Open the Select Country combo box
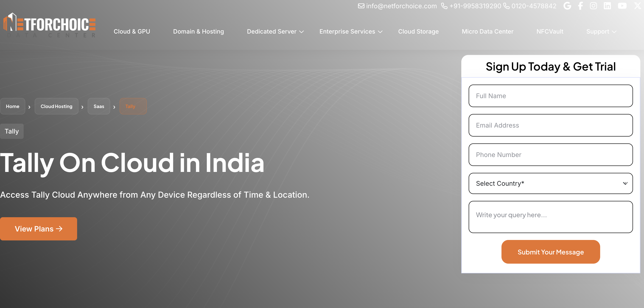The height and width of the screenshot is (308, 644). pos(551,183)
